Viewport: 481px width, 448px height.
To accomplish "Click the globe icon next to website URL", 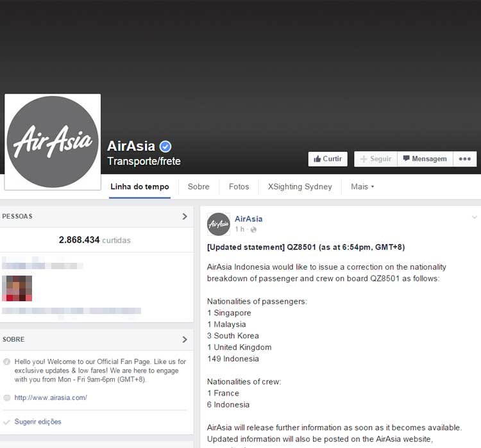I will coord(6,398).
